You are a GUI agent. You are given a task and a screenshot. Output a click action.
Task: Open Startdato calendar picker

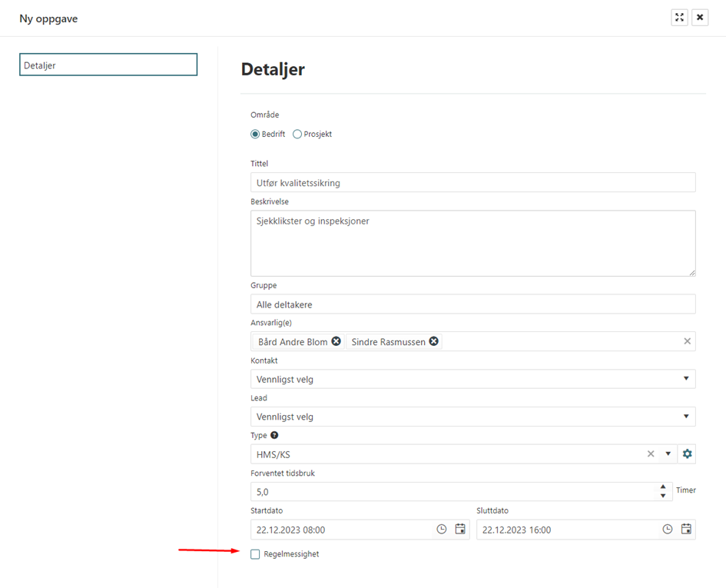pos(459,530)
